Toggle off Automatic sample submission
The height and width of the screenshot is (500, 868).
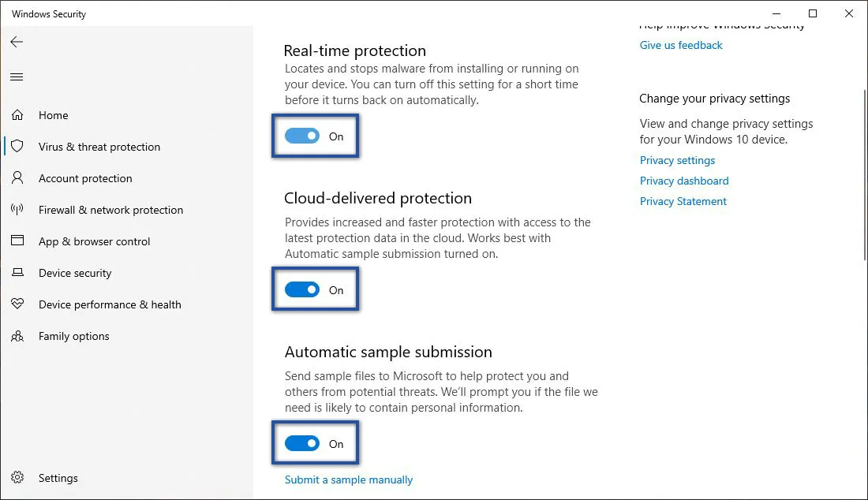click(x=303, y=444)
